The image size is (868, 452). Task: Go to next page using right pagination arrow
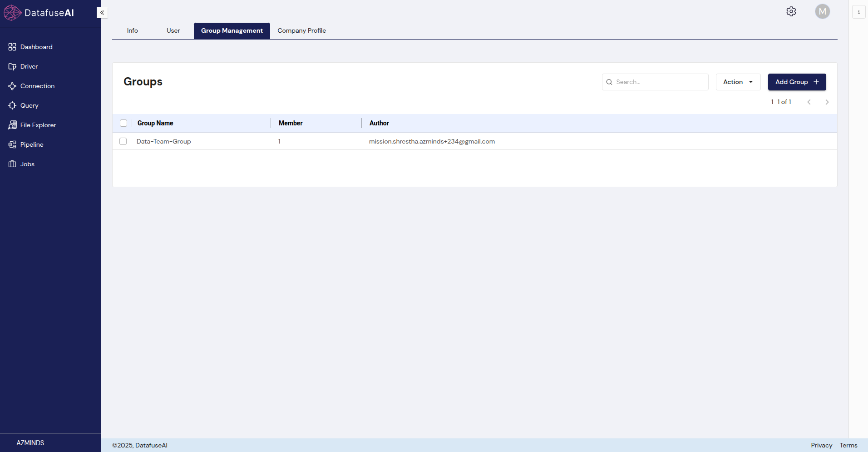pyautogui.click(x=827, y=102)
